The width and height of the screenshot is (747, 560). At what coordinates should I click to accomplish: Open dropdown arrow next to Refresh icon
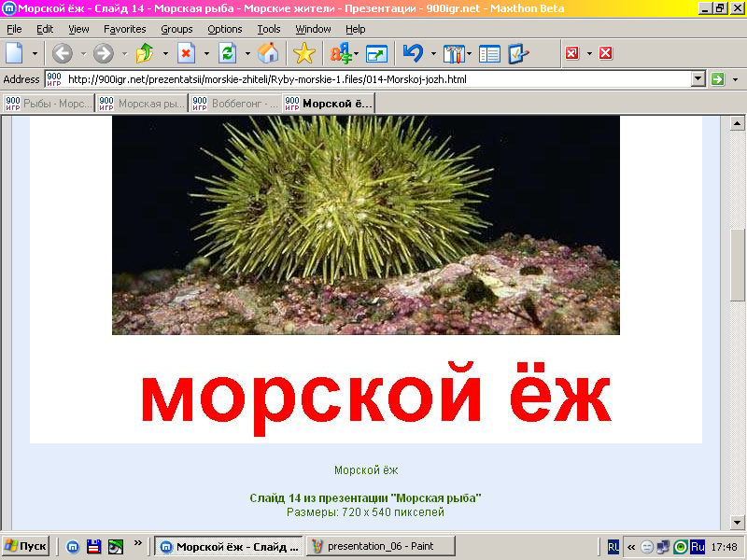click(247, 53)
